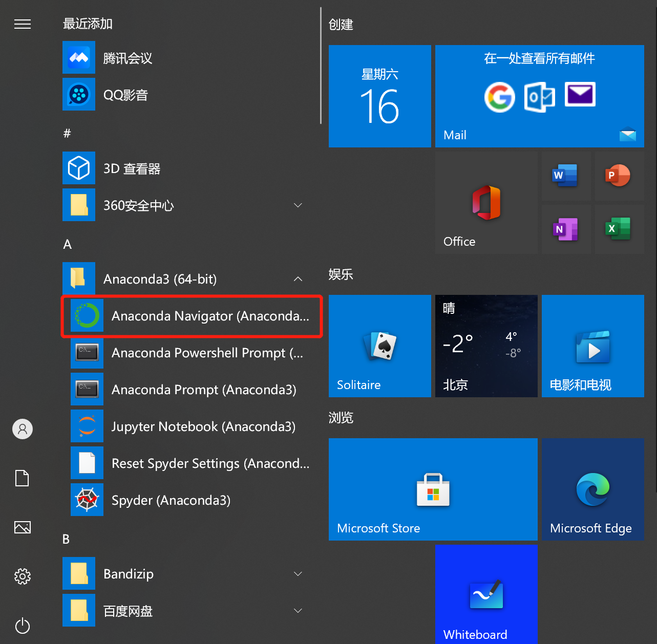Launch Jupyter Notebook icon
Viewport: 657px width, 644px height.
pyautogui.click(x=87, y=426)
